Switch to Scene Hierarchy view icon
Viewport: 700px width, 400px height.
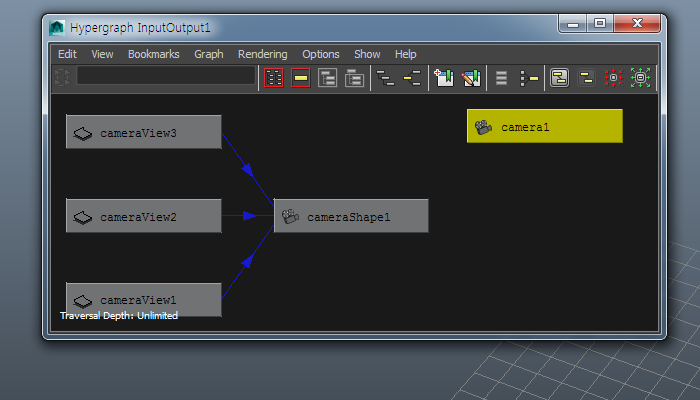pos(385,78)
